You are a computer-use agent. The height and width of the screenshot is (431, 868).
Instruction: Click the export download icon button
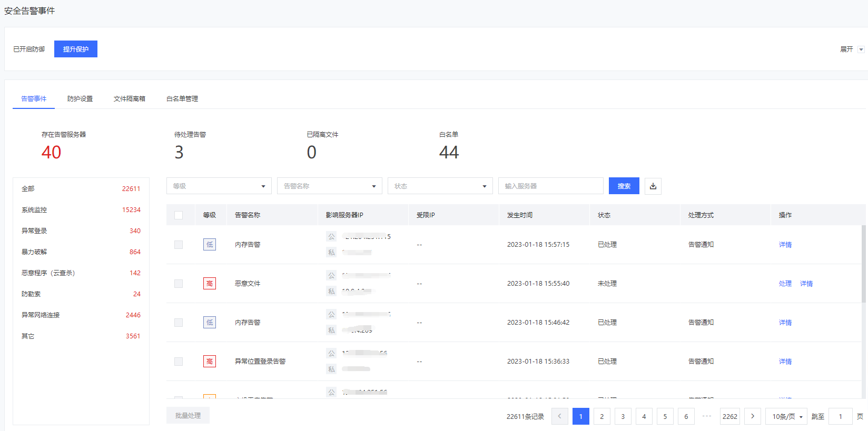(653, 186)
